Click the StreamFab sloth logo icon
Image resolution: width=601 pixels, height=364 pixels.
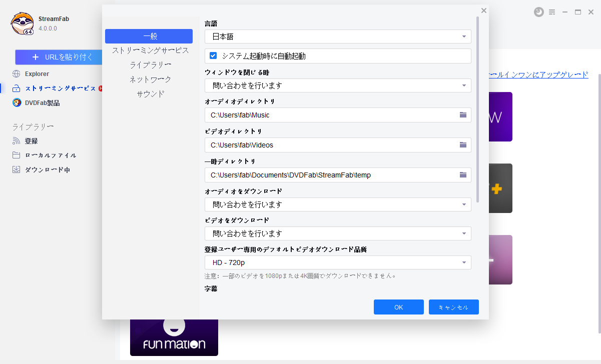point(23,23)
